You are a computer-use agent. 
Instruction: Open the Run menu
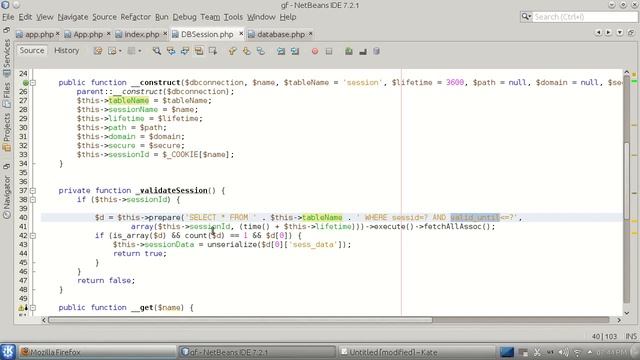tap(162, 17)
